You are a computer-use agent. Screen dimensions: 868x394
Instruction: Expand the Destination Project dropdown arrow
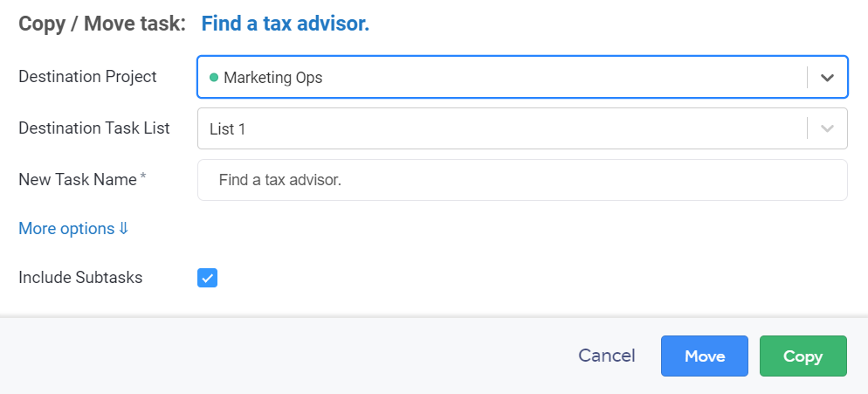827,78
